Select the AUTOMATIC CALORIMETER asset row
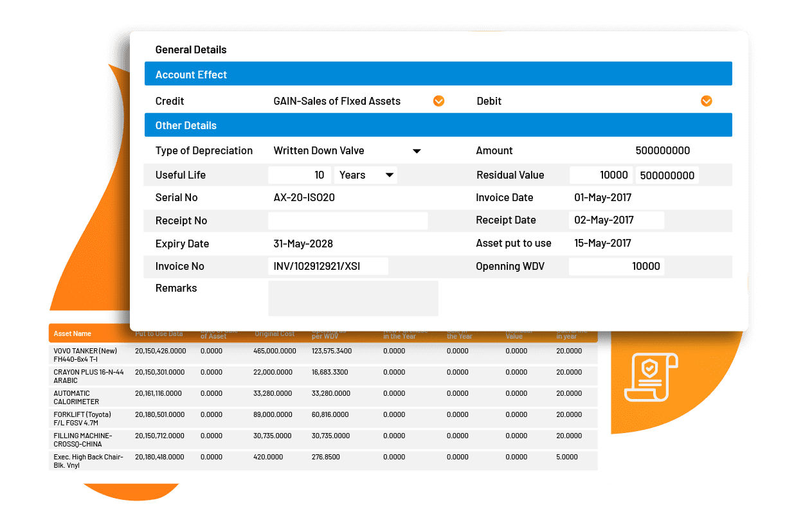 (x=323, y=397)
